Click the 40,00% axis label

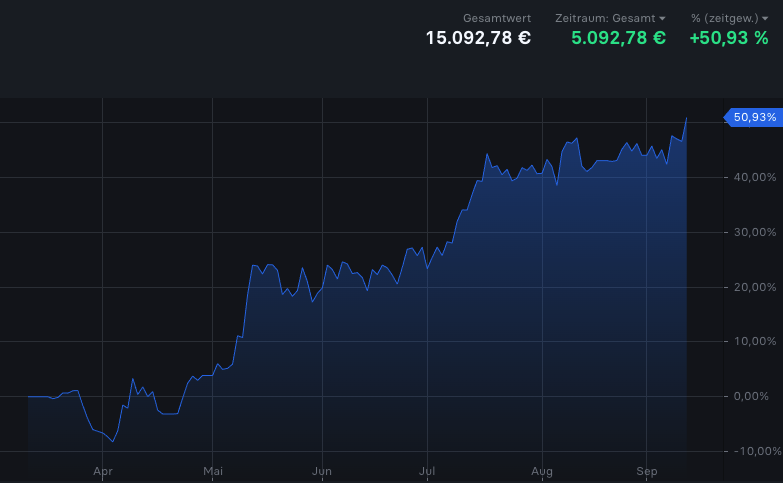(755, 177)
